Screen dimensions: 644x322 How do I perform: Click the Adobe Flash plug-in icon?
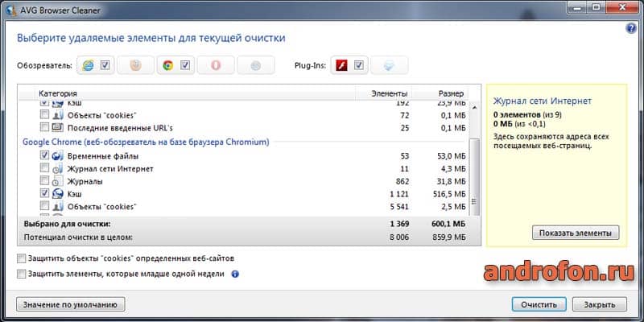[342, 65]
